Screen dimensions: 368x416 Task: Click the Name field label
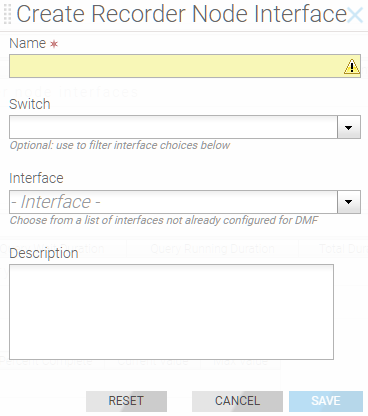pyautogui.click(x=27, y=43)
